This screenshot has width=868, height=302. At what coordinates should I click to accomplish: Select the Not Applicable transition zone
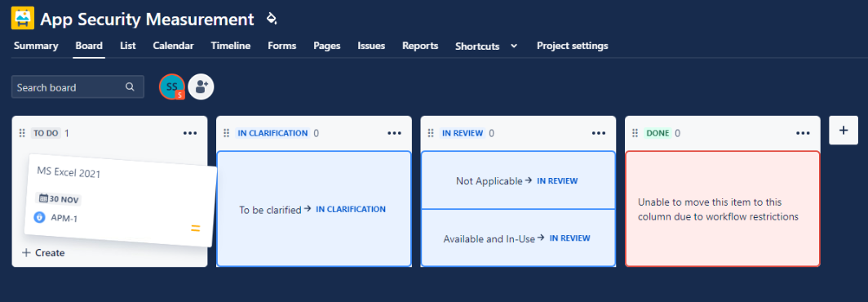click(x=518, y=180)
